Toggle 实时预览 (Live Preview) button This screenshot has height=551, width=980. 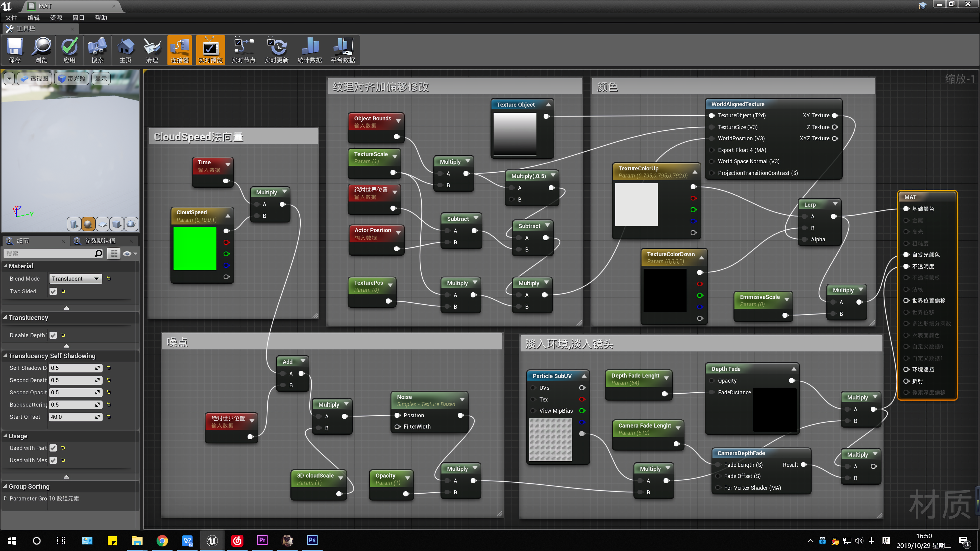pyautogui.click(x=210, y=50)
